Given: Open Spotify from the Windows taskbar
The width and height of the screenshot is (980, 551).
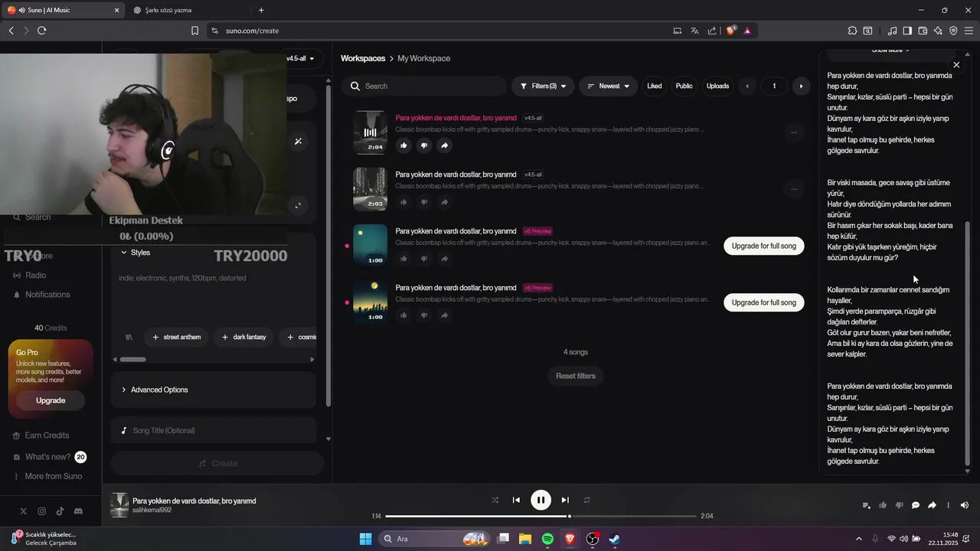Looking at the screenshot, I should click(x=547, y=539).
